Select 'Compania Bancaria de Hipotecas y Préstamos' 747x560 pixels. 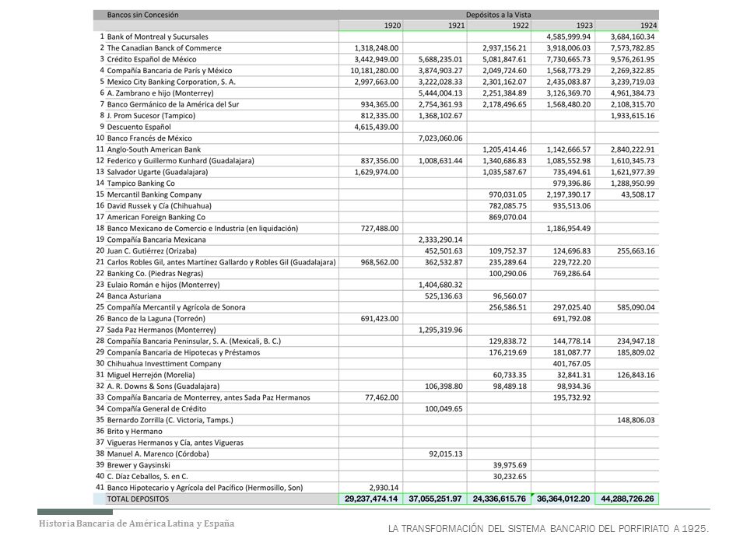point(184,352)
